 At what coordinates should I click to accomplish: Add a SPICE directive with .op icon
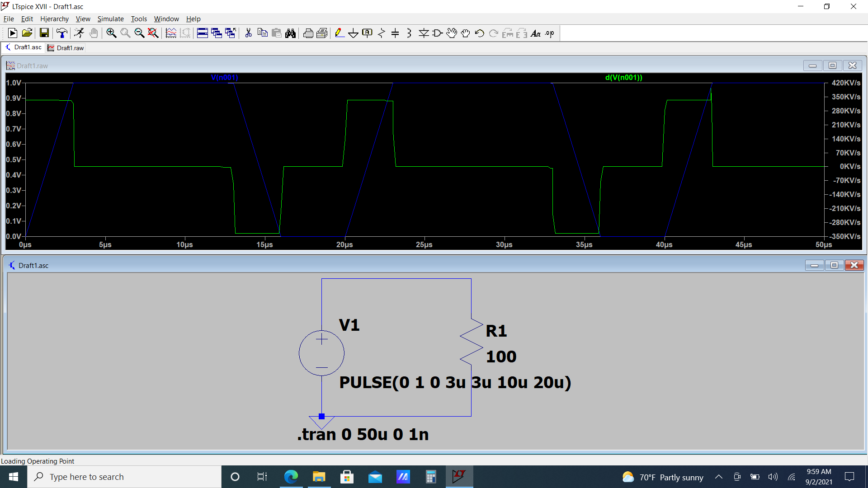(x=550, y=33)
